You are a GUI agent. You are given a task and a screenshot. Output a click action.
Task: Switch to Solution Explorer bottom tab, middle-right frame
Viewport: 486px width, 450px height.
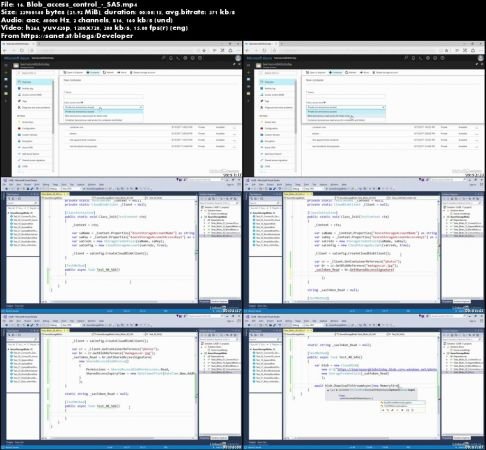(x=462, y=302)
